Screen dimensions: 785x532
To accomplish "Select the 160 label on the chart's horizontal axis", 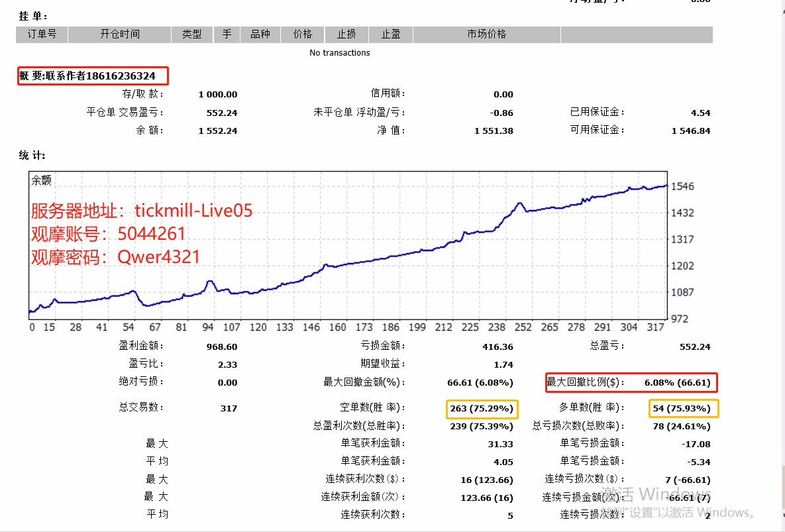I will tap(337, 327).
